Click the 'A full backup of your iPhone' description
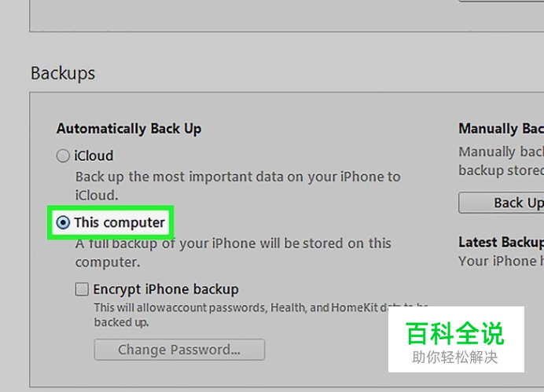This screenshot has height=392, width=544. (x=233, y=253)
